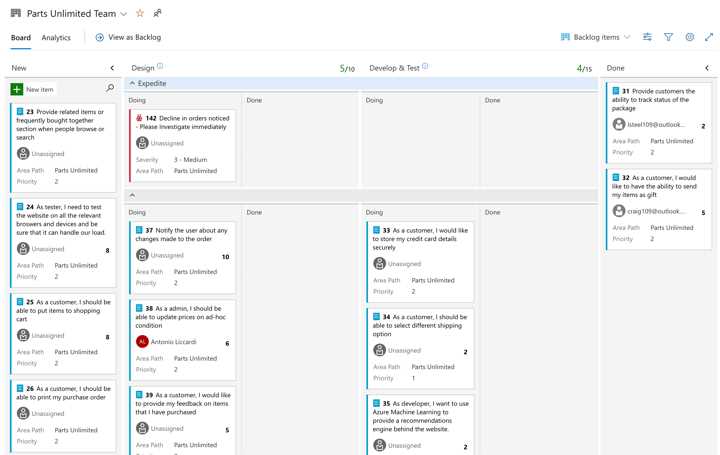Open card 26 print my purchase order

[63, 393]
